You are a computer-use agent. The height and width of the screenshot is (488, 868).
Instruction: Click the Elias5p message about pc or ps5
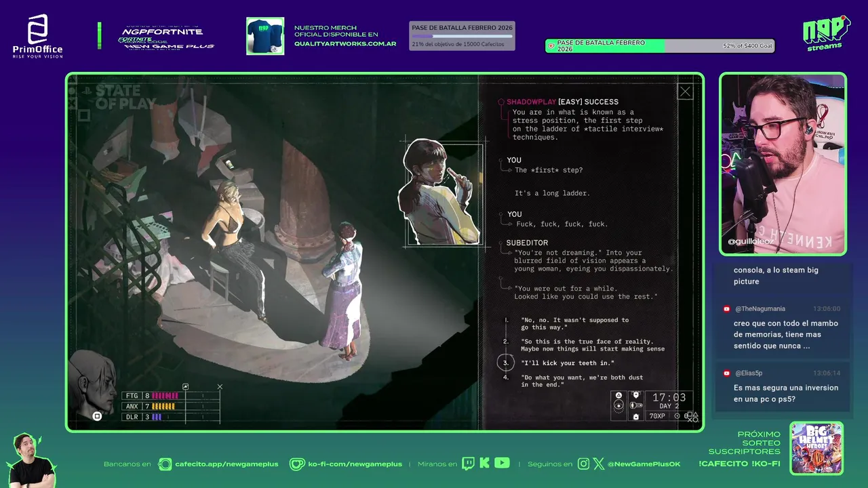coord(786,393)
